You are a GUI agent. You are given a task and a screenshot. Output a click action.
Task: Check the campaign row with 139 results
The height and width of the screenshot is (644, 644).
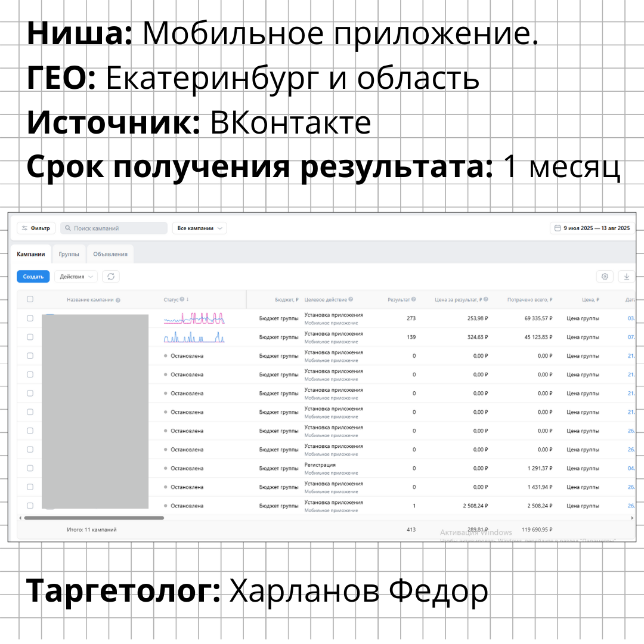30,337
